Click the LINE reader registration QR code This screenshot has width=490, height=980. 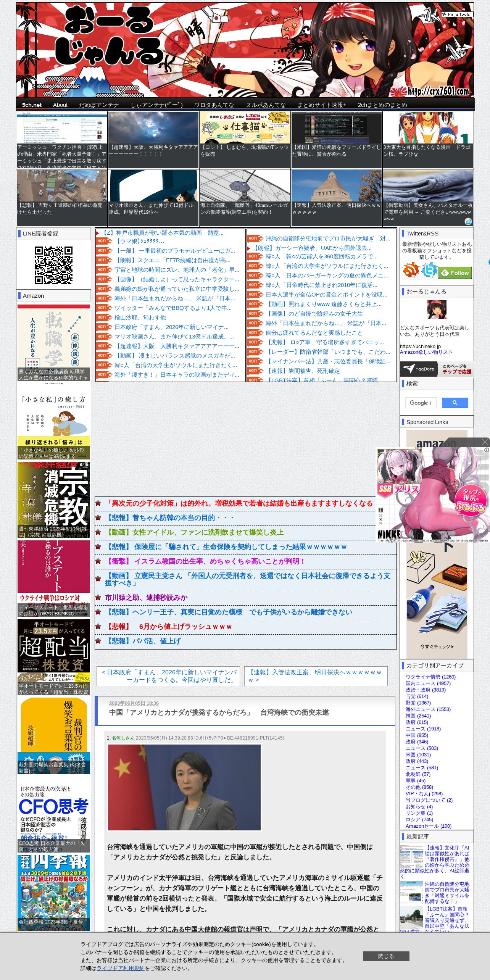[53, 265]
